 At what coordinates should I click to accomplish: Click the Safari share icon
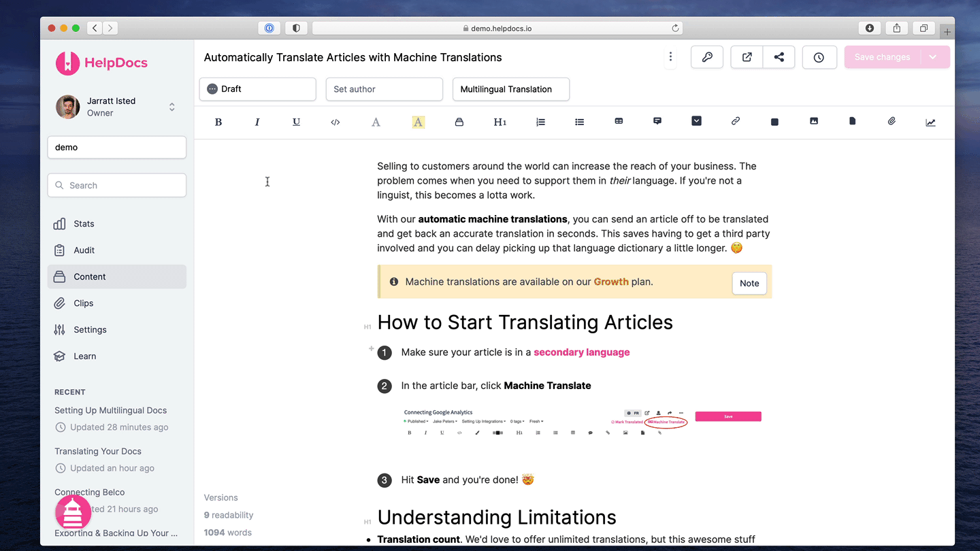coord(897,28)
